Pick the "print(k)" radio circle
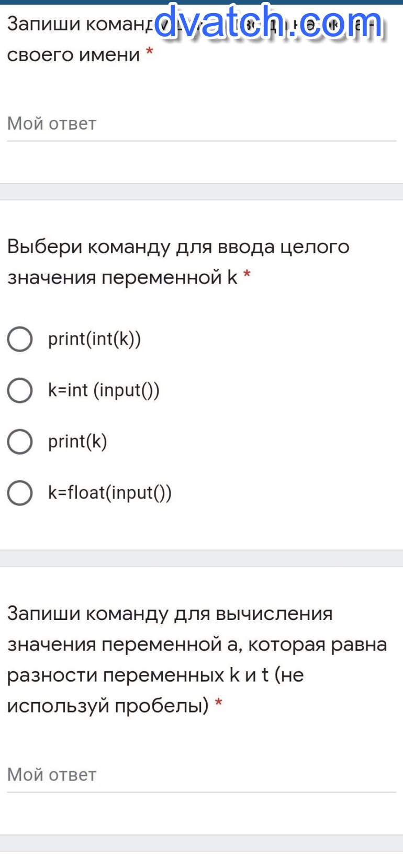 click(x=20, y=442)
